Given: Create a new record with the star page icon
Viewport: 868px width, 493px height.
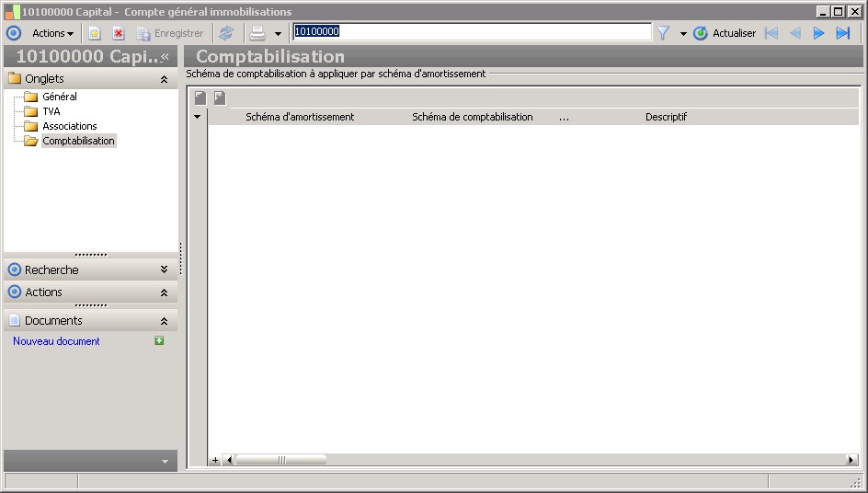Looking at the screenshot, I should 95,33.
